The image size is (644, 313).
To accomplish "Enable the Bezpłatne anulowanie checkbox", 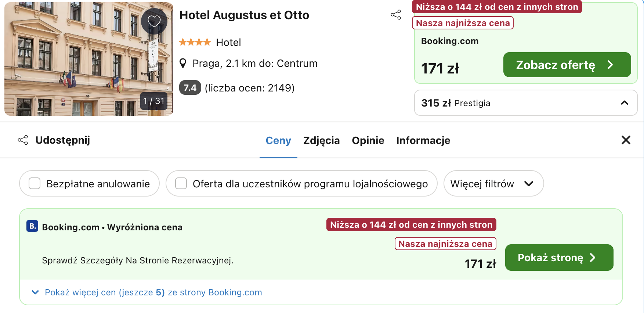I will pyautogui.click(x=35, y=183).
